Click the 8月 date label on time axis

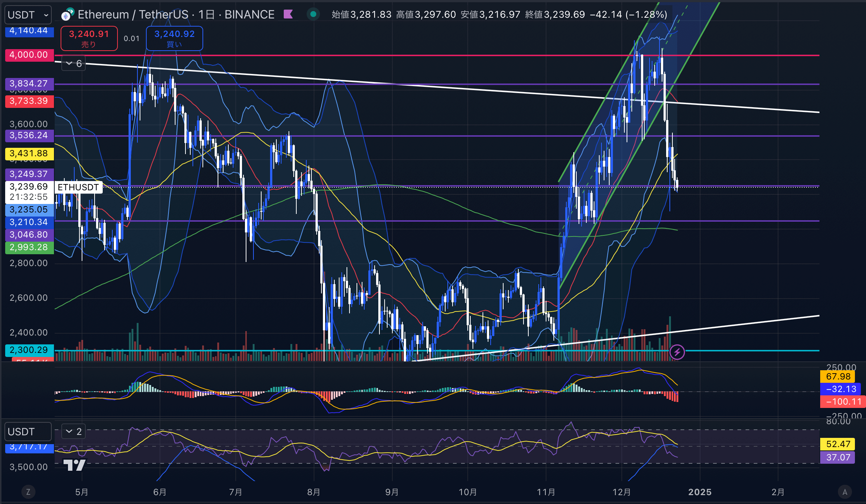[x=314, y=492]
